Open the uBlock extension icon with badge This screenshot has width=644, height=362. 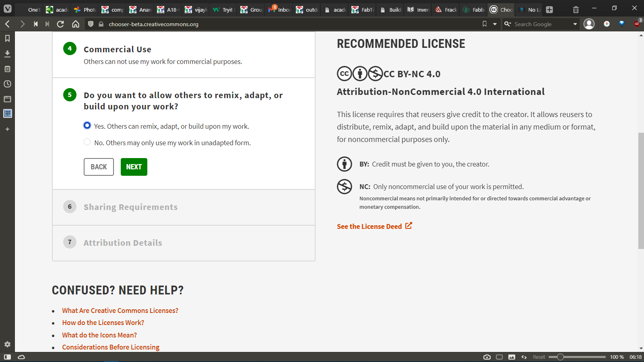[637, 23]
